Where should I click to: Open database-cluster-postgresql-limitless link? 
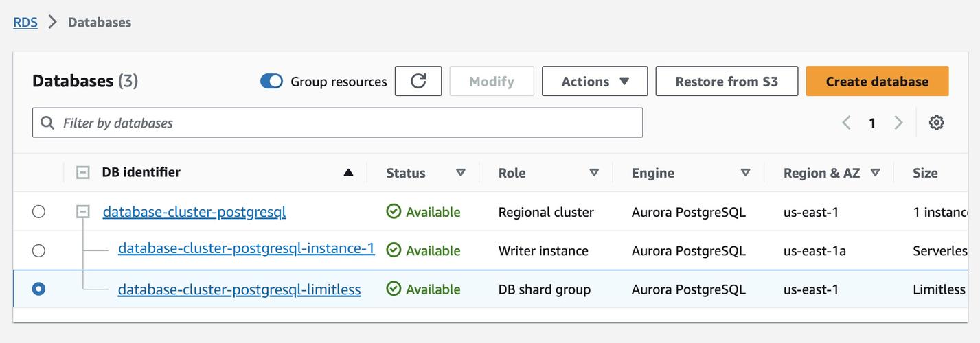coord(239,289)
